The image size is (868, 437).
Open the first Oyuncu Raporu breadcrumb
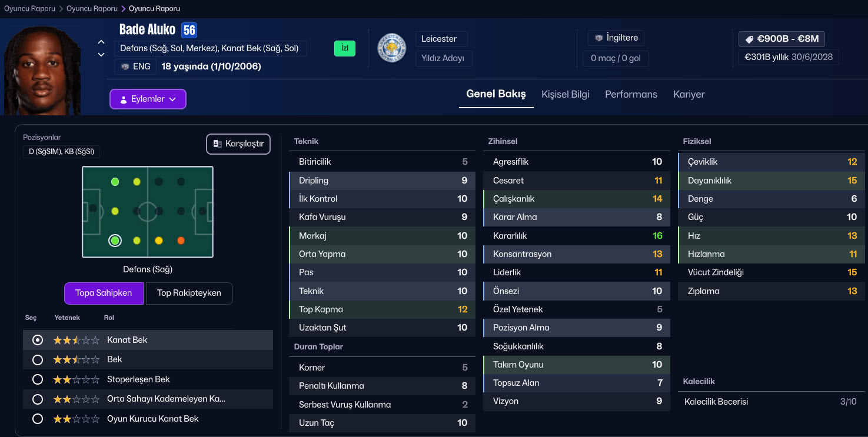(x=29, y=9)
